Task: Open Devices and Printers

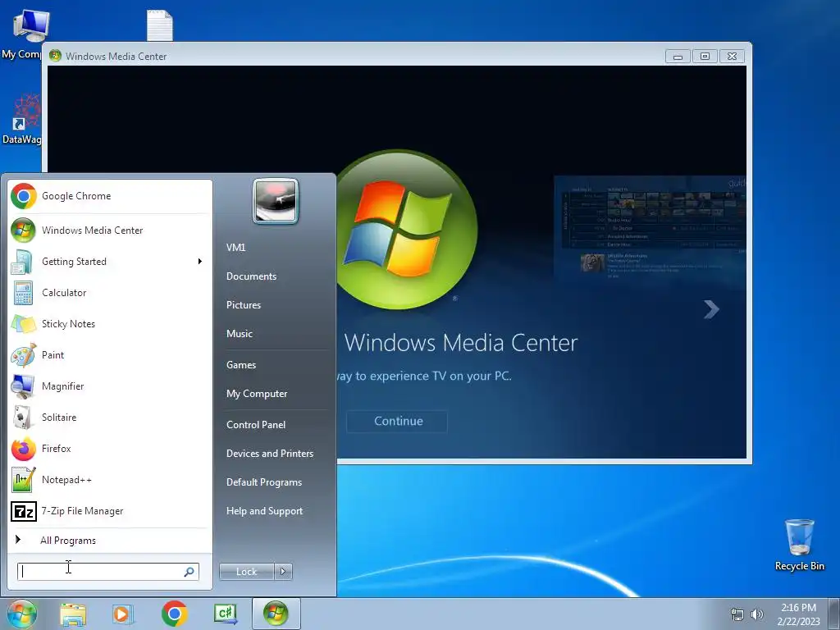Action: 269,454
